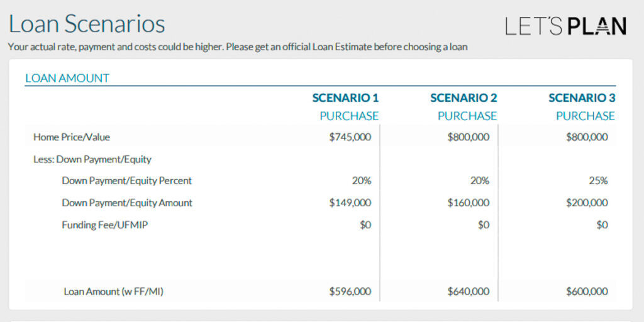
Task: Click the $160,000 down payment amount
Action: pos(469,203)
